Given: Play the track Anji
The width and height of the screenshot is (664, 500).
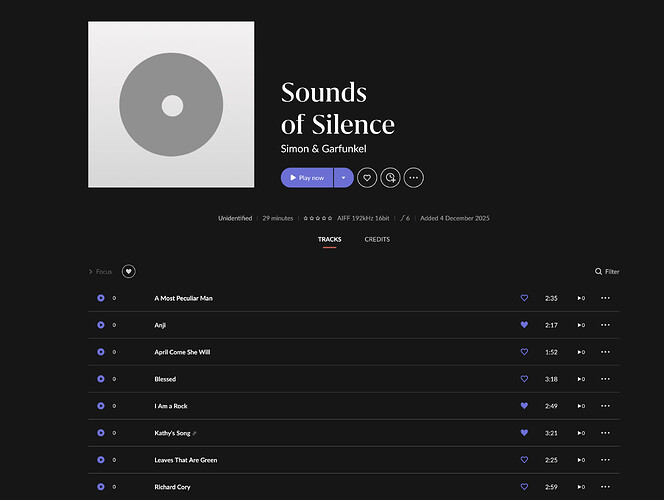Looking at the screenshot, I should 101,325.
